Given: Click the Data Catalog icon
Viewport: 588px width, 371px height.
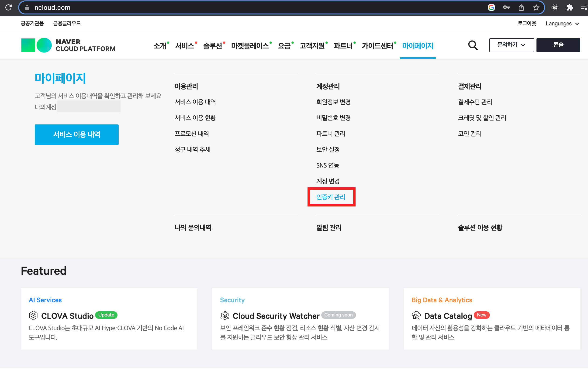Looking at the screenshot, I should click(416, 315).
